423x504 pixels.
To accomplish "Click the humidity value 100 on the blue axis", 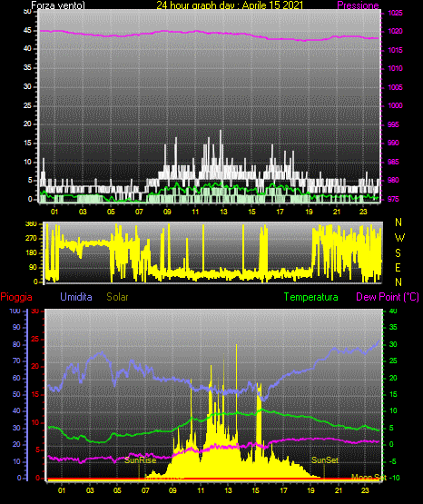I will [x=15, y=311].
